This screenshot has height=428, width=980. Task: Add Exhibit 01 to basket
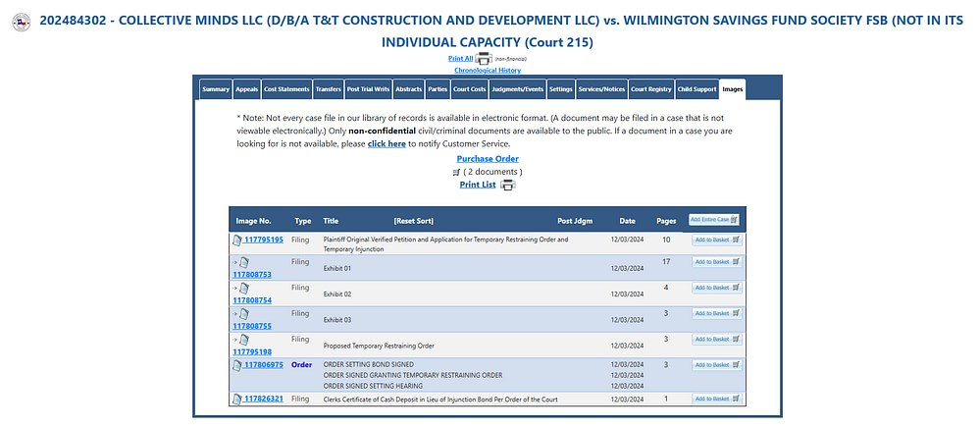[x=717, y=261]
